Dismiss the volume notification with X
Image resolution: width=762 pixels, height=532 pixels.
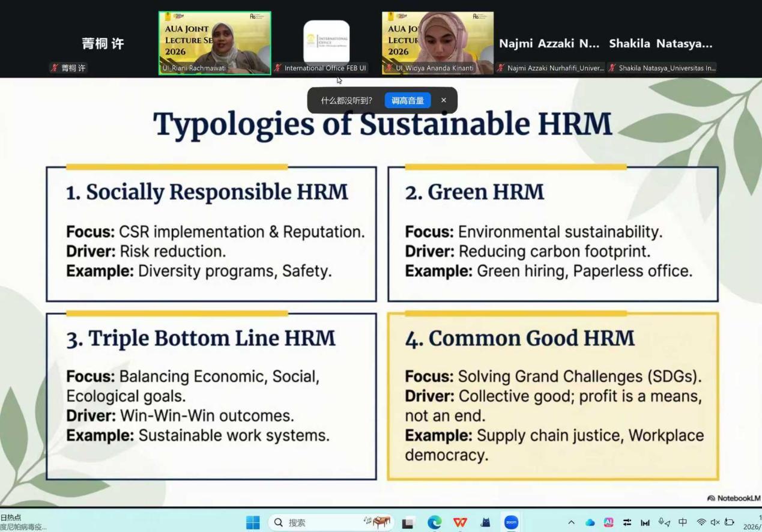coord(444,100)
